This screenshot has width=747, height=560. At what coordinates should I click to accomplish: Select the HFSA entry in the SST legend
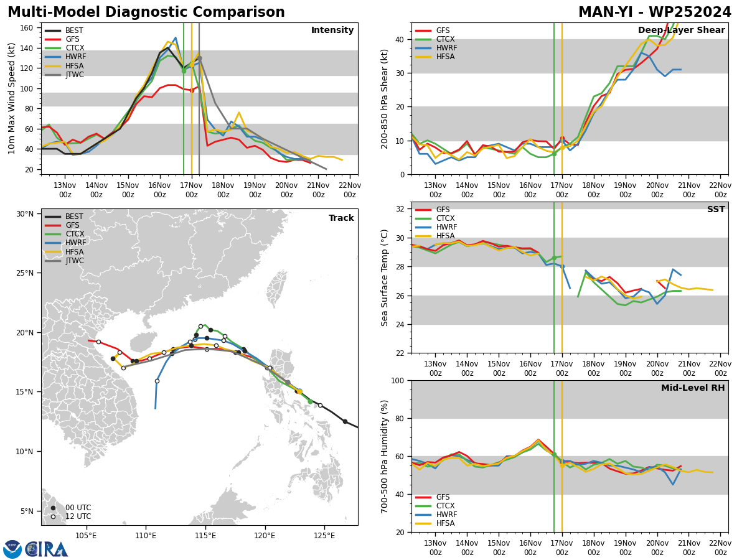pos(445,236)
